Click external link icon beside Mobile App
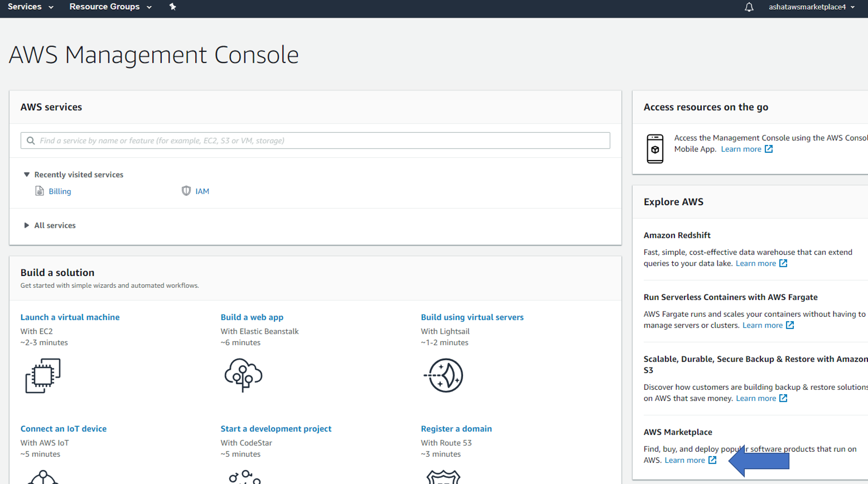The width and height of the screenshot is (868, 484). 769,149
